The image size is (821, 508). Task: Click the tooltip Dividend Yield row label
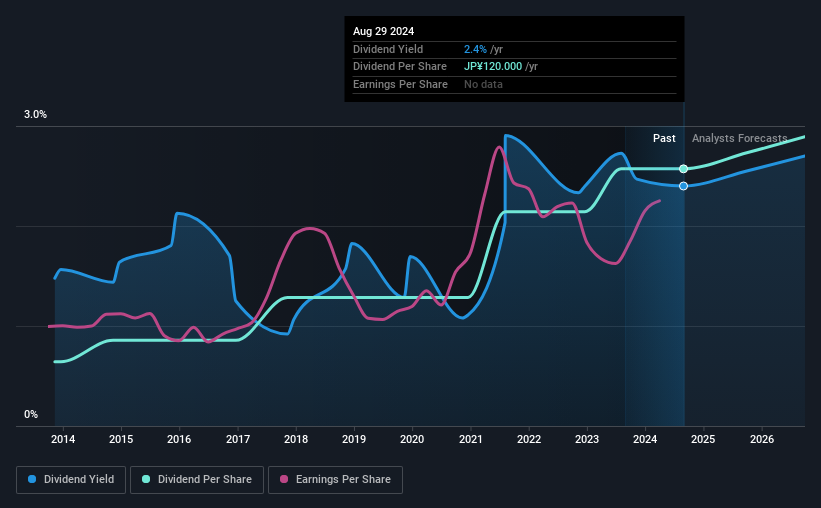[x=388, y=49]
